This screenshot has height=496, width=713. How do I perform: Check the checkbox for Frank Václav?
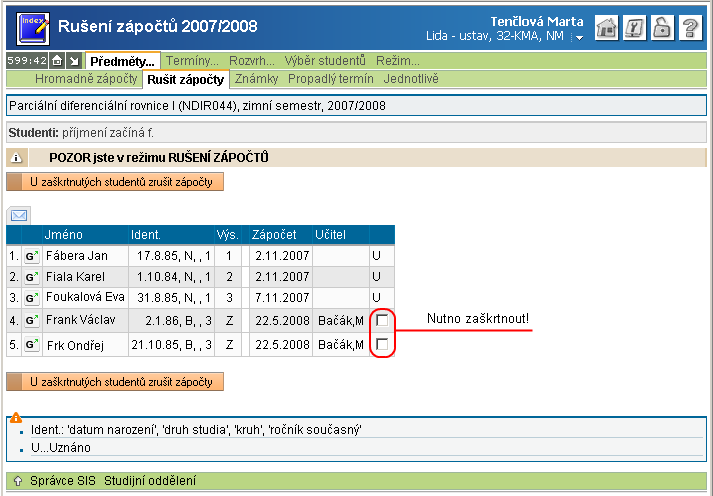pyautogui.click(x=381, y=320)
